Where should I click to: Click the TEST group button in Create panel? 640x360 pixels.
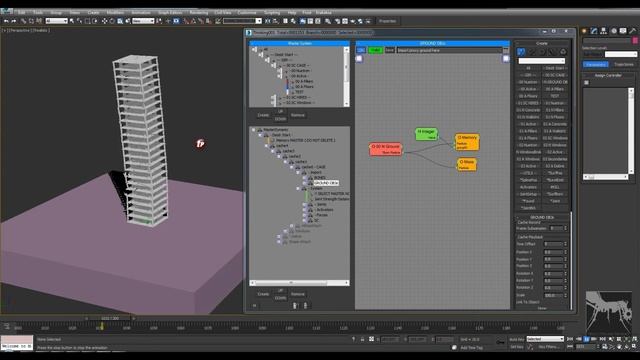click(x=555, y=96)
